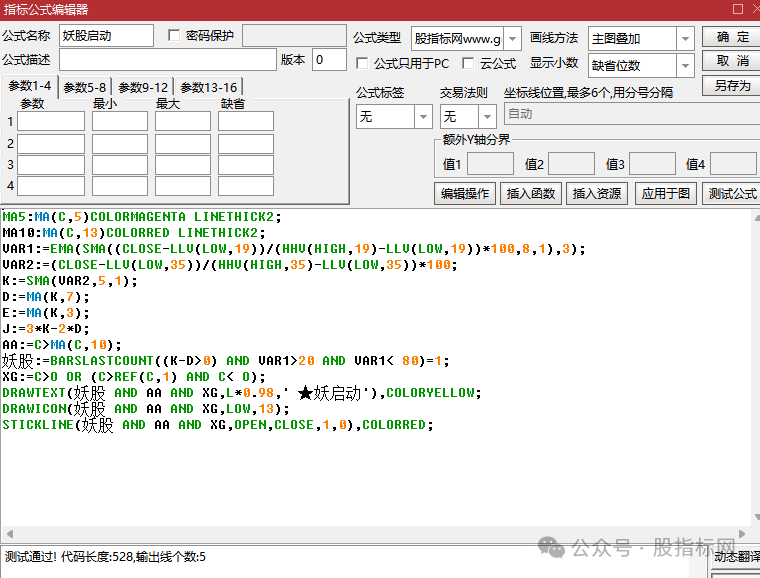Screen dimensions: 760x578
Task: Click row 4 参数 name field
Action: coord(51,186)
